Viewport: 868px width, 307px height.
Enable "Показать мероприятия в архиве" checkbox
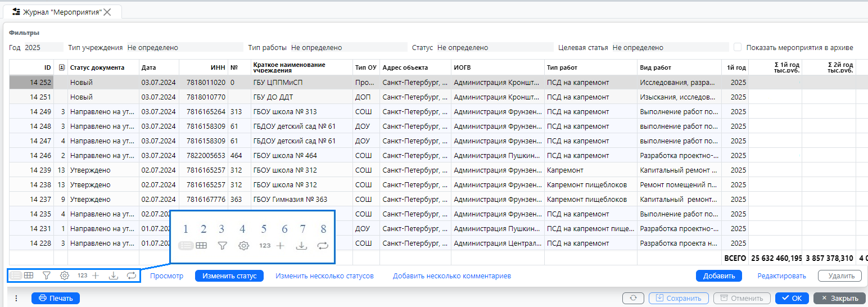(x=738, y=48)
